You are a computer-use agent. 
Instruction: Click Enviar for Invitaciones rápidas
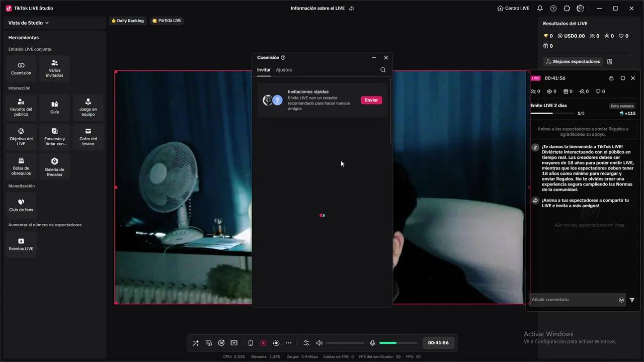(371, 100)
